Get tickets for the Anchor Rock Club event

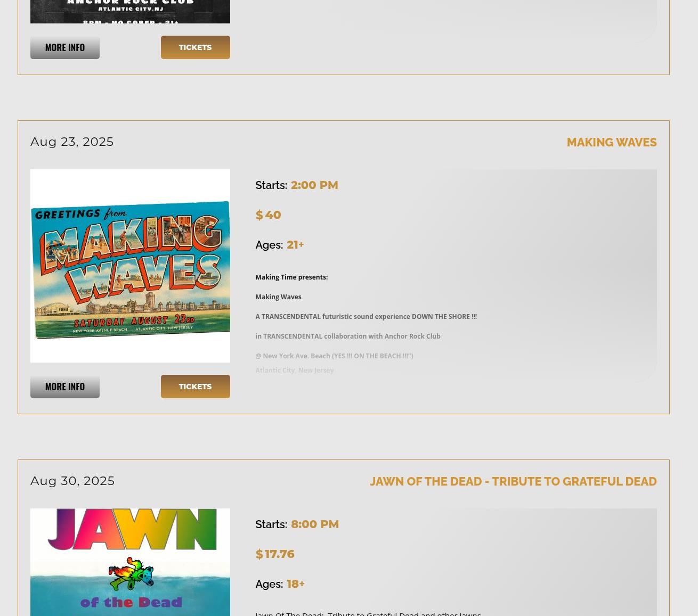coord(195,47)
